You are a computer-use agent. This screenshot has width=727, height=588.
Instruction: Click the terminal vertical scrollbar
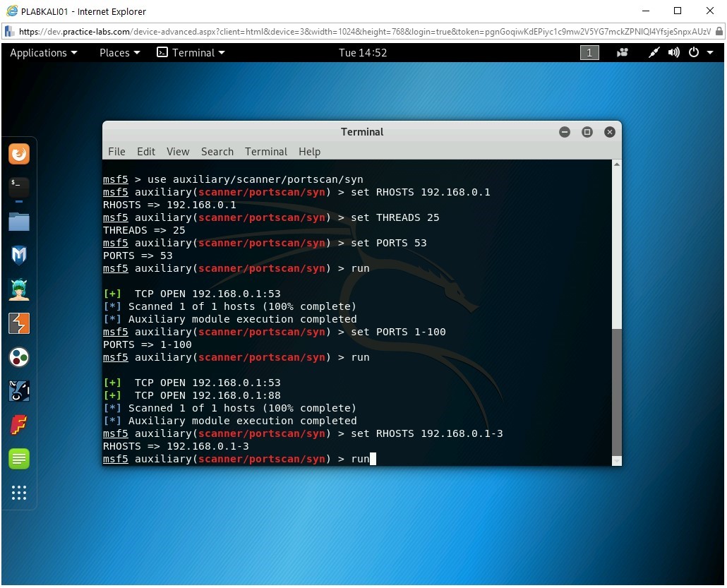[x=616, y=394]
